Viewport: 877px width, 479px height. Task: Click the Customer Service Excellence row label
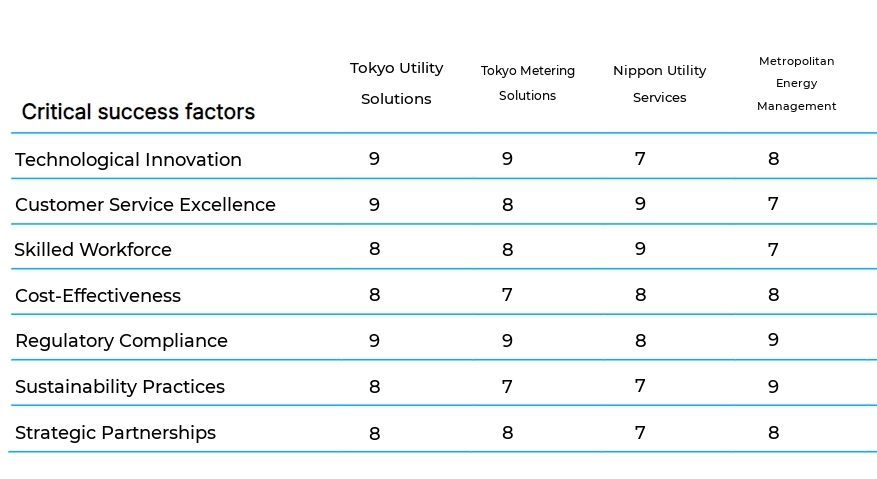145,204
